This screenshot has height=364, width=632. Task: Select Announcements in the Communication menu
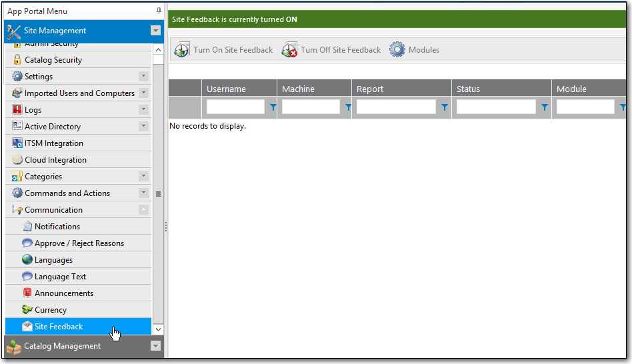click(x=64, y=293)
